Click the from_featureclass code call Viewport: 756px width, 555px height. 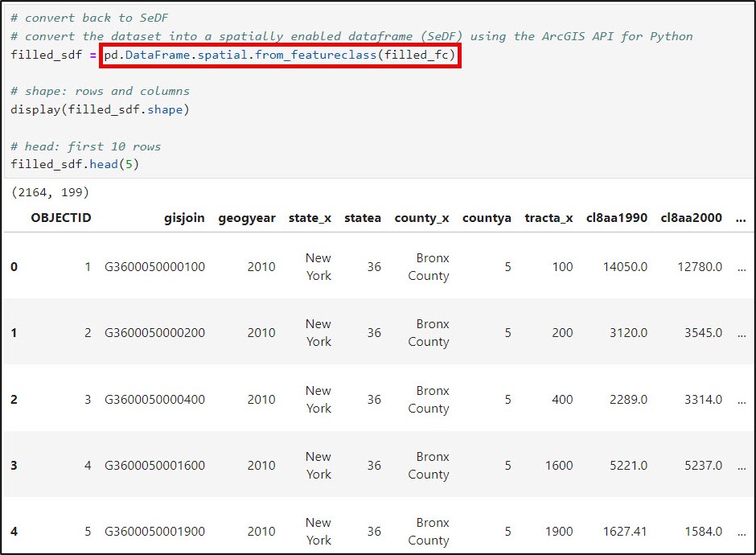[x=280, y=55]
